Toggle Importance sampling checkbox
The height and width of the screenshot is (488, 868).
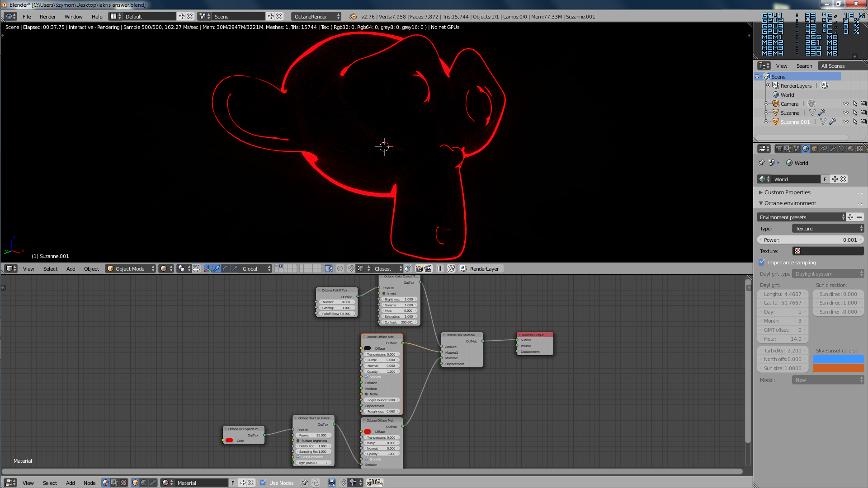tap(762, 263)
